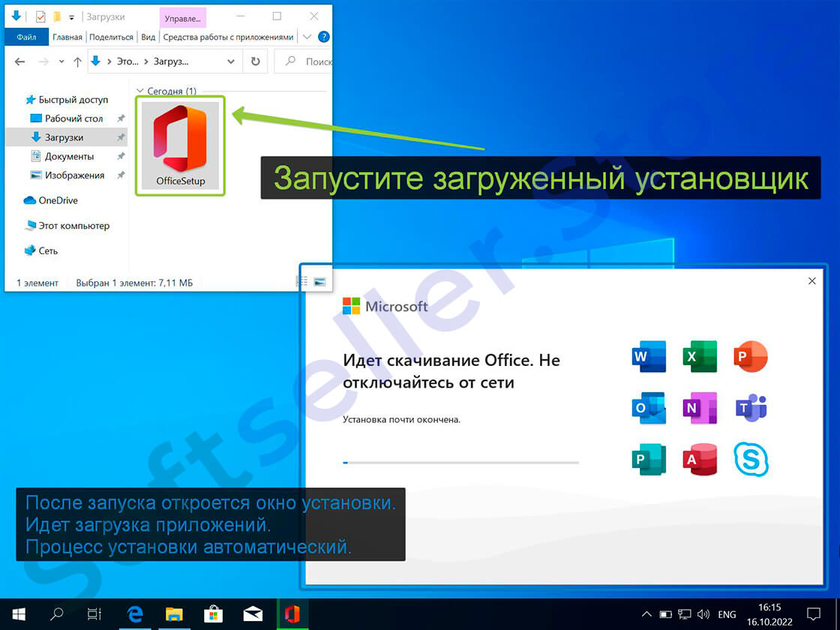This screenshot has width=840, height=630.
Task: Click the Office installer taskbar icon
Action: point(292,614)
